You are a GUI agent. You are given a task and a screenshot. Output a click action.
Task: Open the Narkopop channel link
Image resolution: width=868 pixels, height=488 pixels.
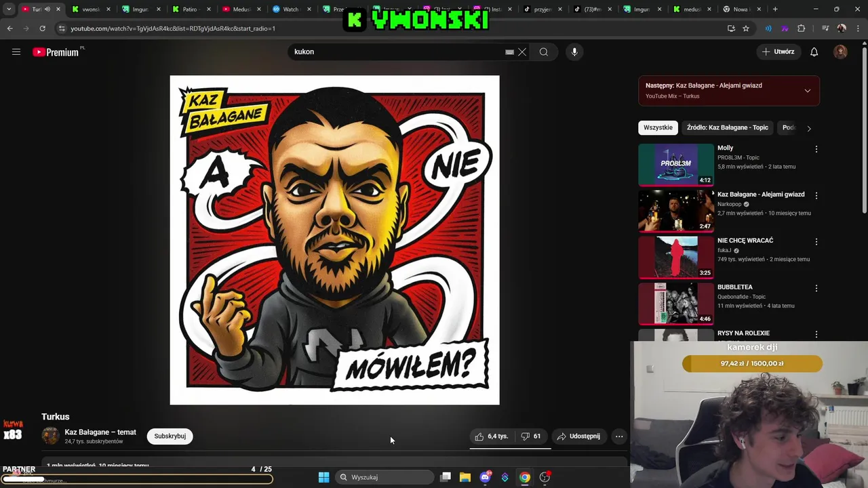(x=730, y=204)
